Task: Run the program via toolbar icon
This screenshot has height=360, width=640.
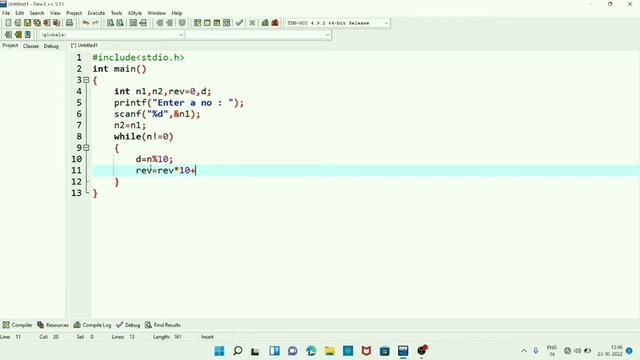Action: [207, 23]
